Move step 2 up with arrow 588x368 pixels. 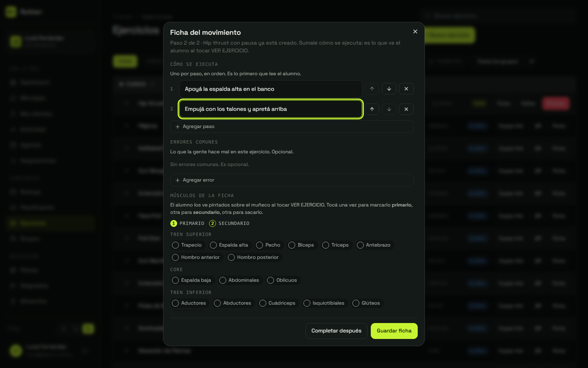point(372,109)
